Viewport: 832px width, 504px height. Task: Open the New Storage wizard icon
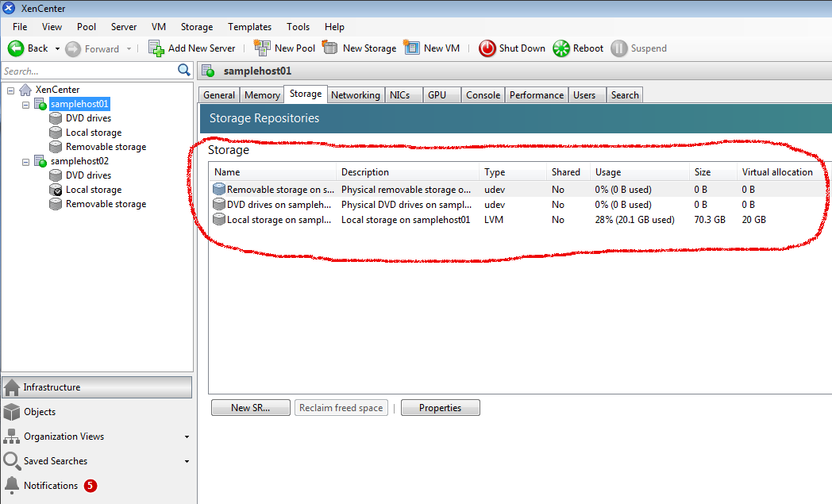[329, 48]
